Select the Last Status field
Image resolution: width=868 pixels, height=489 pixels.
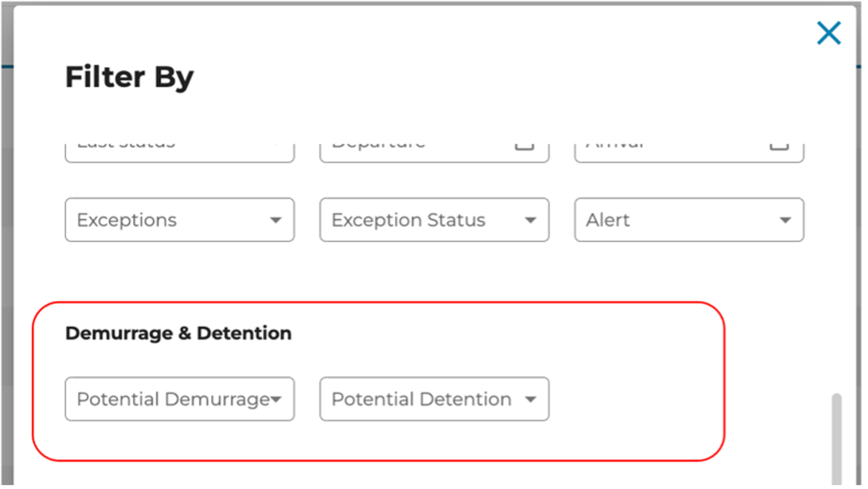[179, 145]
